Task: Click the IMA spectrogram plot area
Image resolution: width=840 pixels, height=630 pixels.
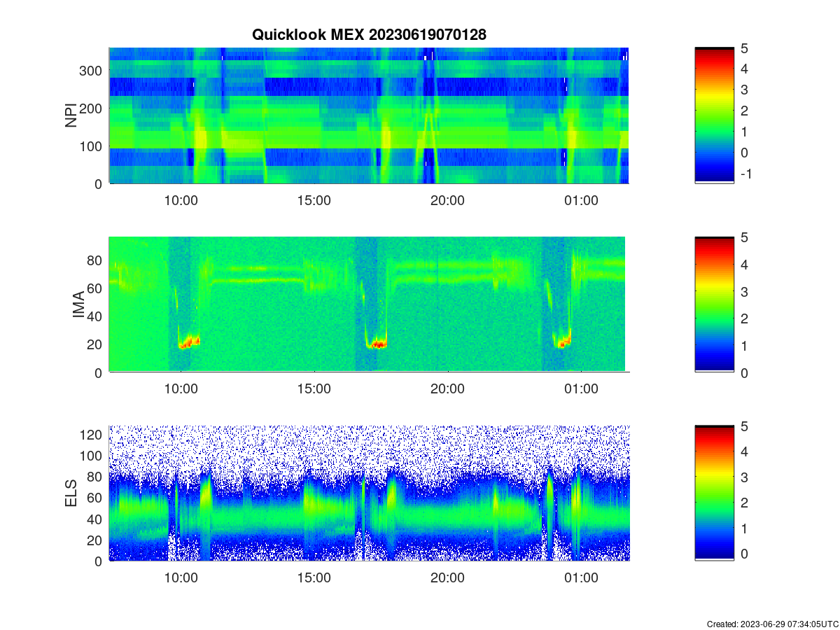Action: 369,304
